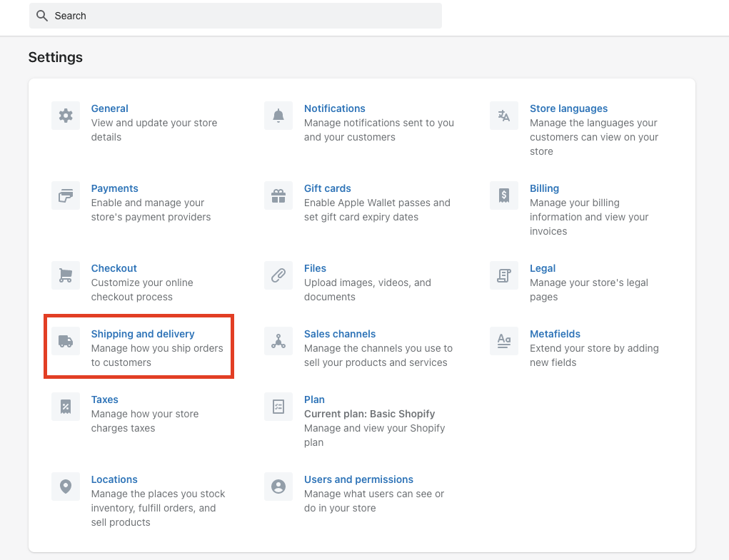Click the Users and permissions profile icon
The height and width of the screenshot is (560, 729).
click(x=278, y=487)
